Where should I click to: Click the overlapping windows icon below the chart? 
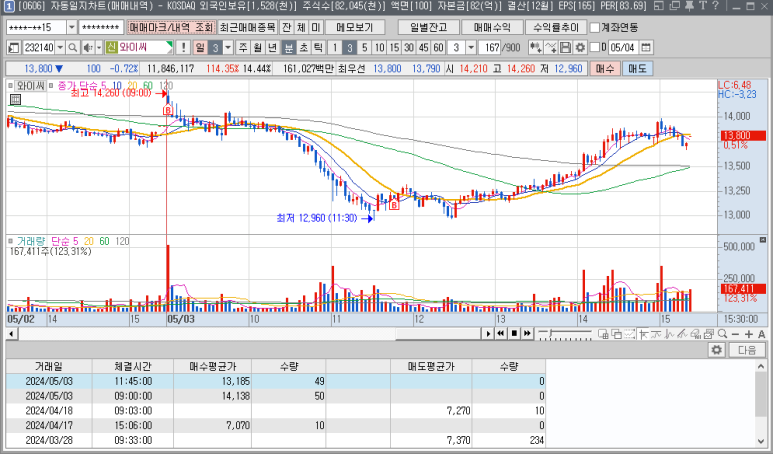coord(616,334)
